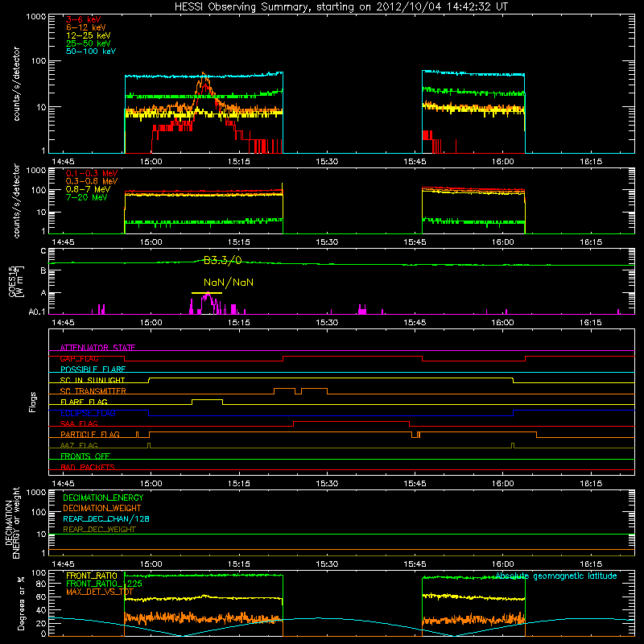Image resolution: width=644 pixels, height=644 pixels.
Task: Select the '6-12 keV' legend label
Action: (x=86, y=27)
